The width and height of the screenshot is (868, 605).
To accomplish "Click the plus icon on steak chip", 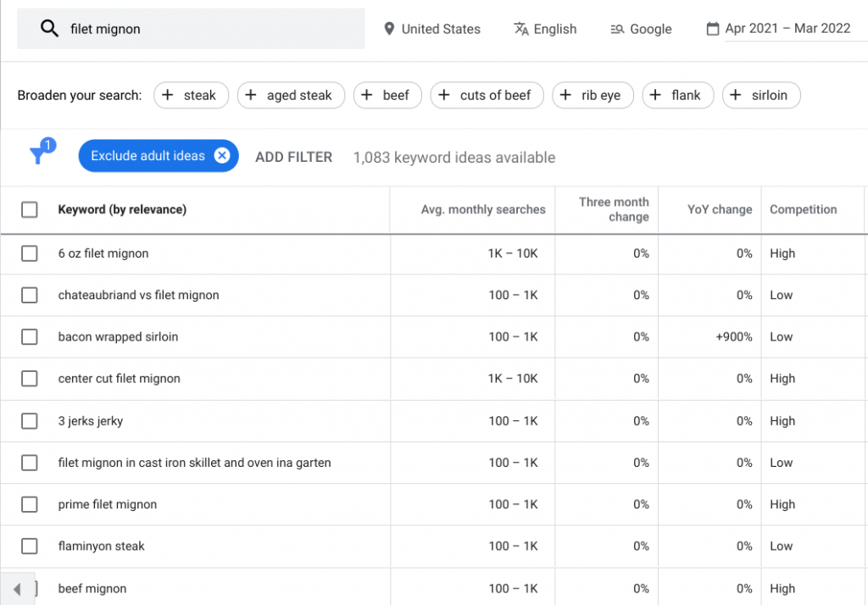I will [167, 95].
